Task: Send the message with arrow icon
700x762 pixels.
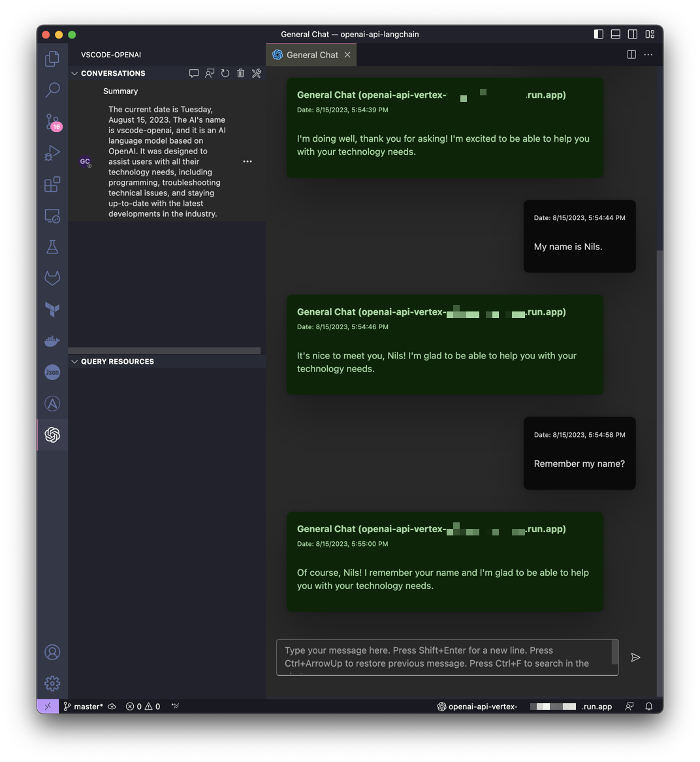Action: pyautogui.click(x=635, y=658)
